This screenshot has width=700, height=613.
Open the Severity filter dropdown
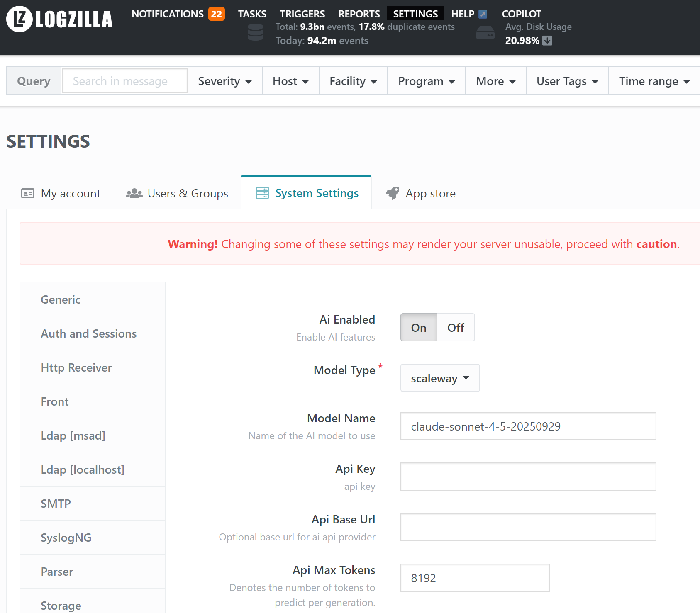224,81
